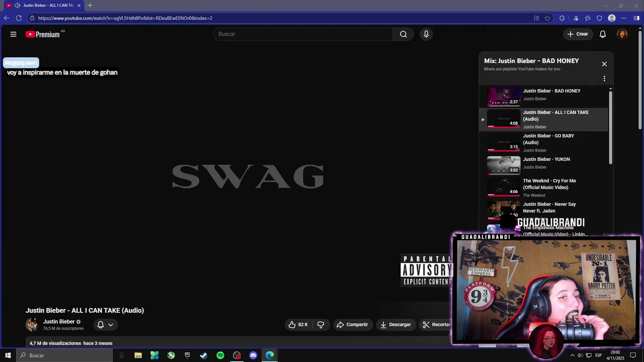Open a new browser tab
The height and width of the screenshot is (362, 644).
pyautogui.click(x=90, y=5)
